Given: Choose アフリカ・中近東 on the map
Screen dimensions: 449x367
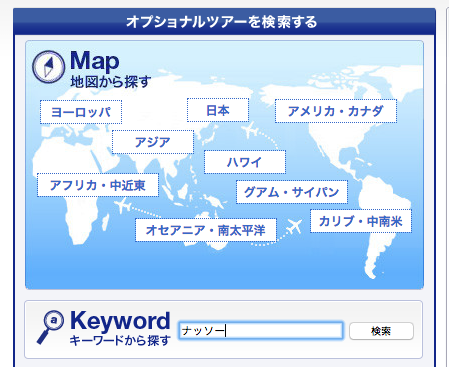Looking at the screenshot, I should [x=98, y=185].
